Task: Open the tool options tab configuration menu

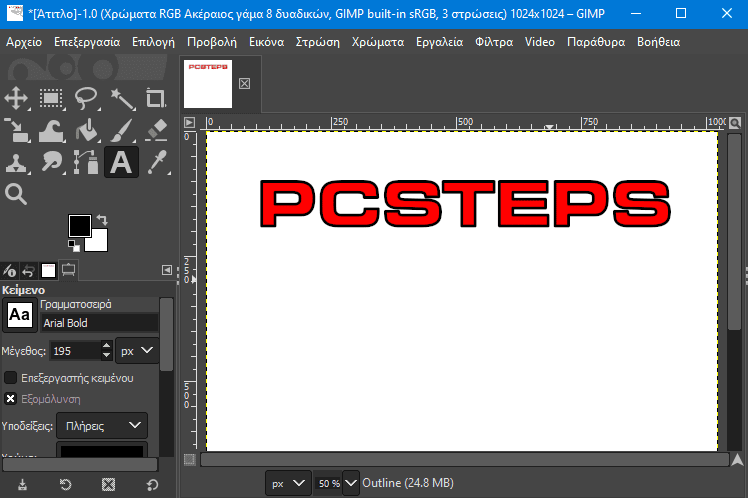Action: [166, 270]
